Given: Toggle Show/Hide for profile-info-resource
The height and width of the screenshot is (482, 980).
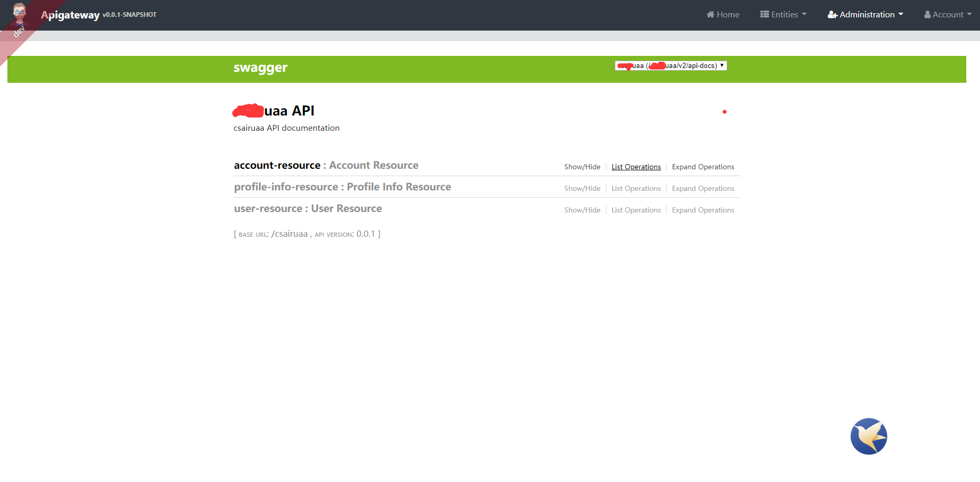Looking at the screenshot, I should (x=582, y=188).
